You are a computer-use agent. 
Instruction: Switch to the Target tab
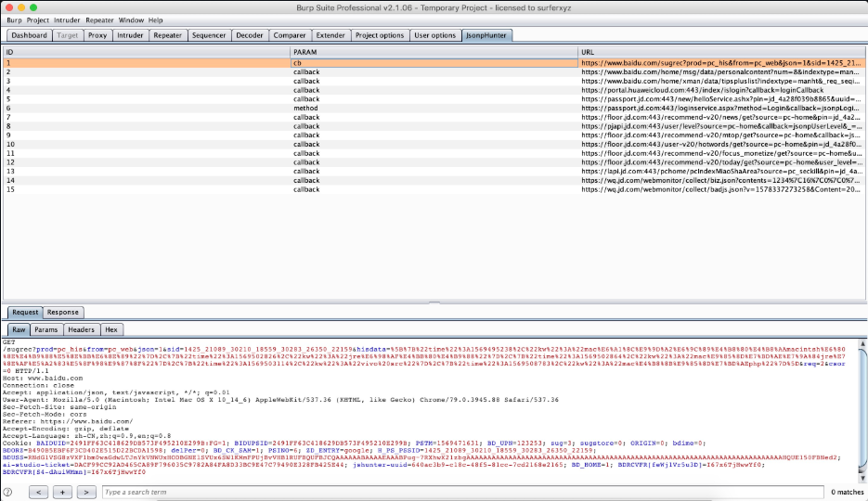[x=68, y=35]
